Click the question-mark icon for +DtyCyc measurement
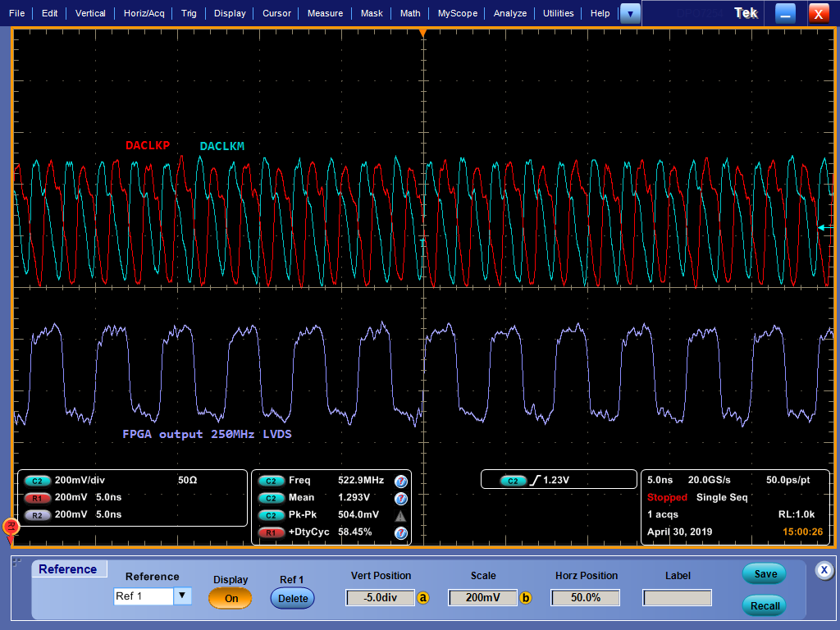This screenshot has width=840, height=630. click(400, 533)
